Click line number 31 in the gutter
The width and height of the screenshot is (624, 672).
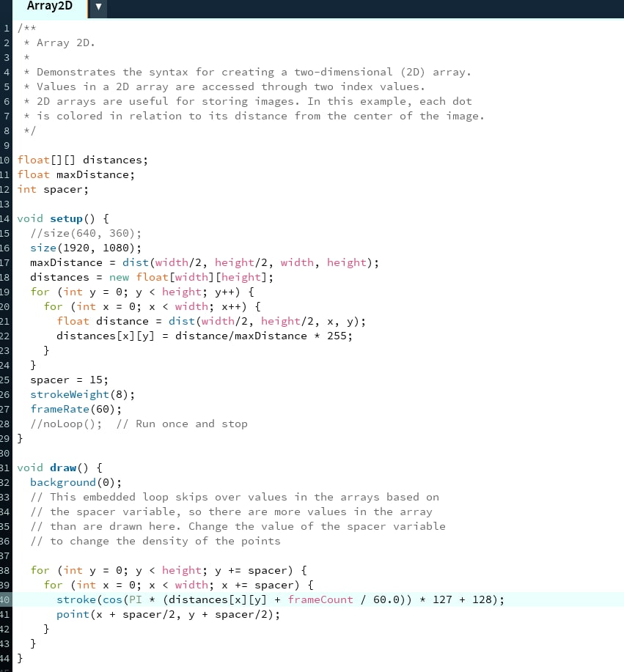[4, 468]
